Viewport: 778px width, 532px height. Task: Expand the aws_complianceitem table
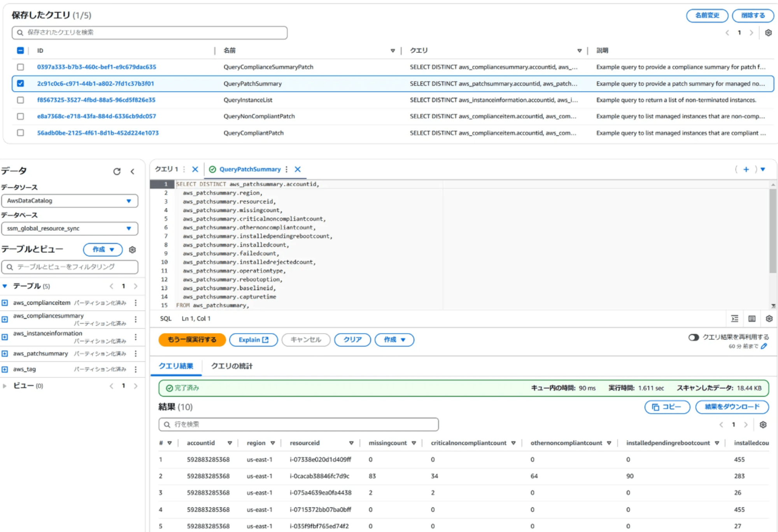pyautogui.click(x=5, y=303)
